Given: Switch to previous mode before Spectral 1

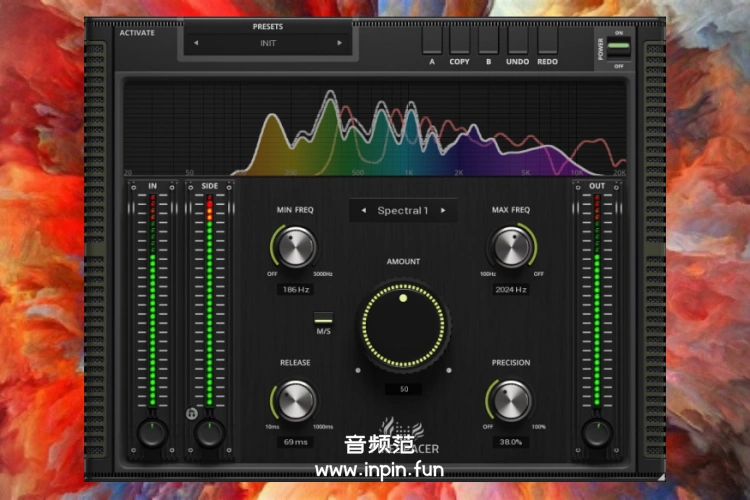Looking at the screenshot, I should 364,211.
